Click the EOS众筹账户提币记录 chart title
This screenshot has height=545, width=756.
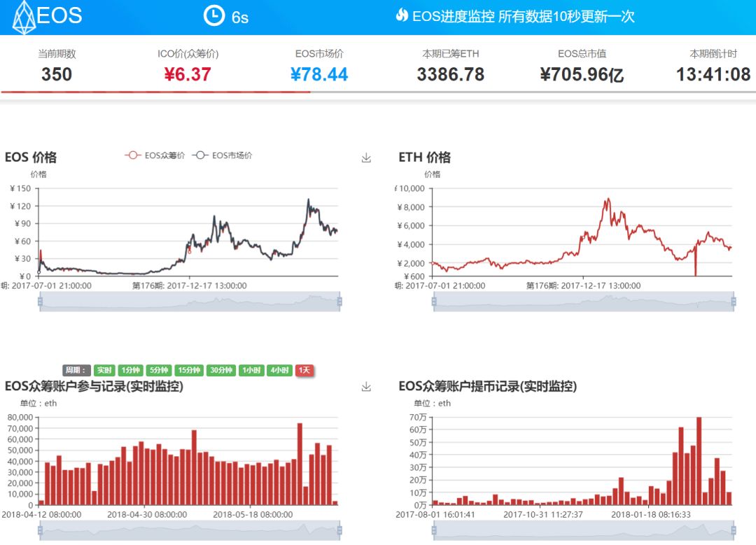488,386
